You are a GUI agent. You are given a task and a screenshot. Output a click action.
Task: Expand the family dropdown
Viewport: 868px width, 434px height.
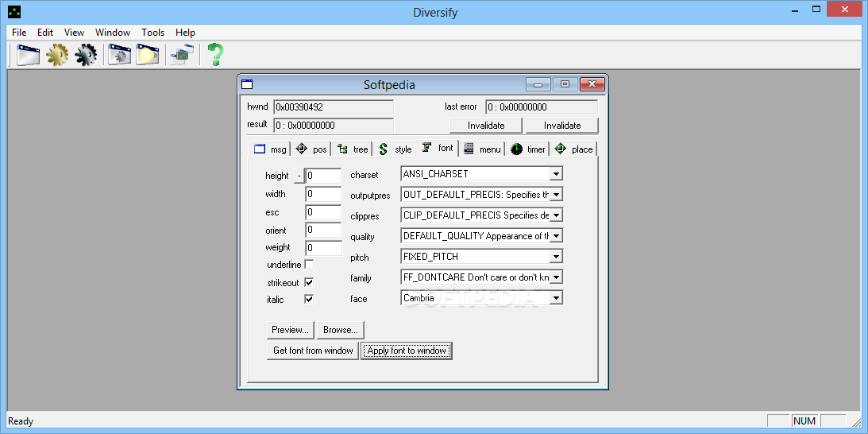pyautogui.click(x=557, y=277)
